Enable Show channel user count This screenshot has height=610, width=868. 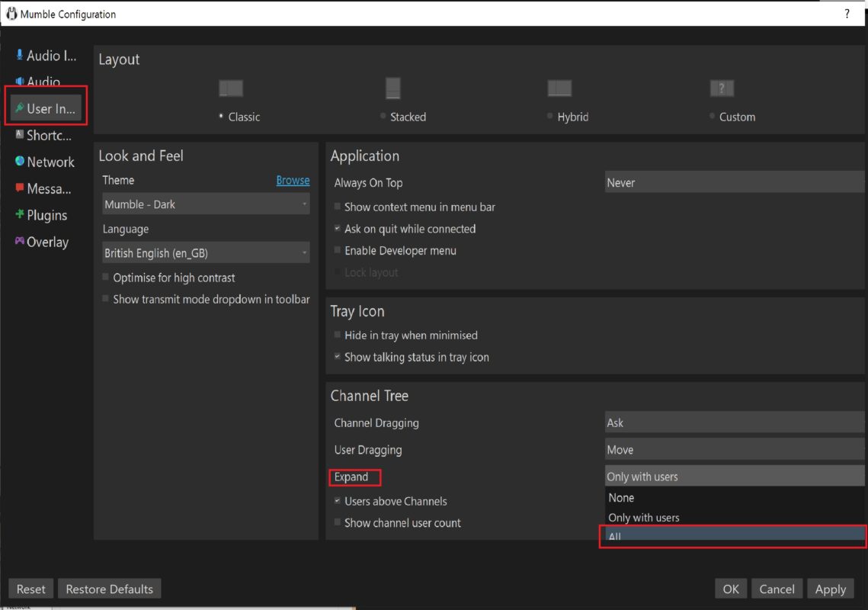[337, 522]
